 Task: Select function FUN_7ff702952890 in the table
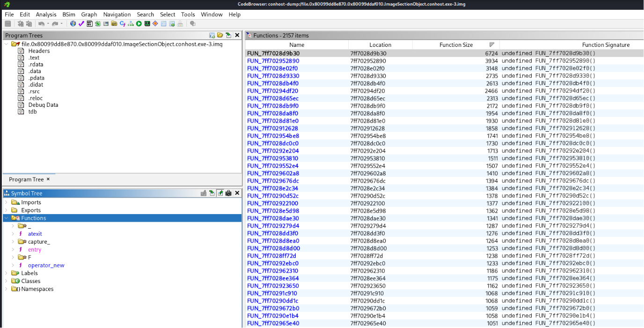point(273,61)
